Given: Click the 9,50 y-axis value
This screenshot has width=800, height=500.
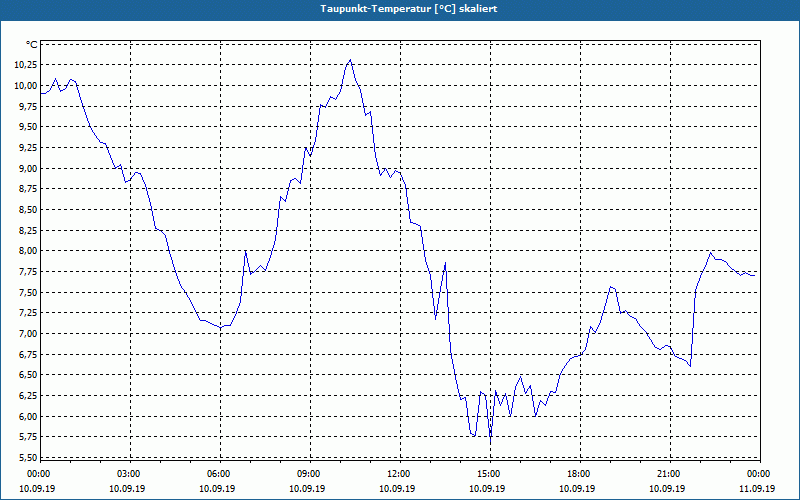Looking at the screenshot, I should pos(28,127).
